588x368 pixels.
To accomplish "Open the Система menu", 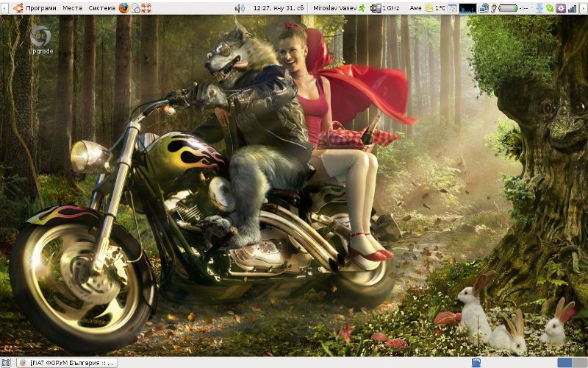I will click(x=101, y=8).
